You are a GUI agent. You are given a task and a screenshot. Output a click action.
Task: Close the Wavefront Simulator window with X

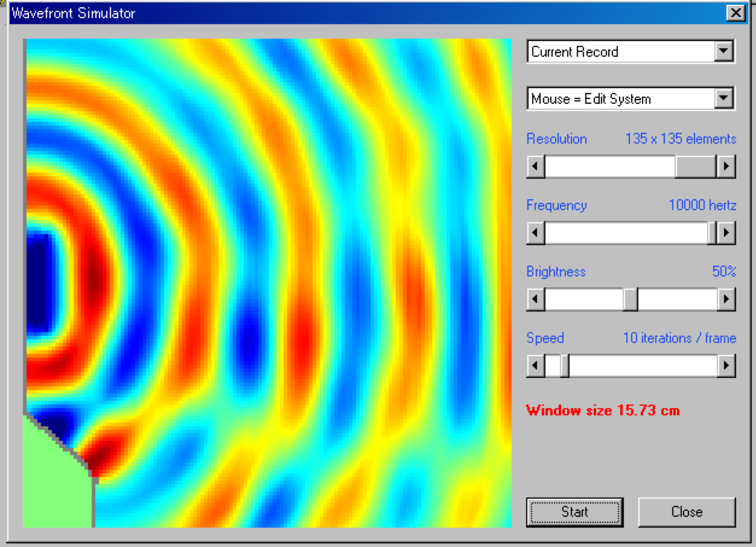pos(735,13)
